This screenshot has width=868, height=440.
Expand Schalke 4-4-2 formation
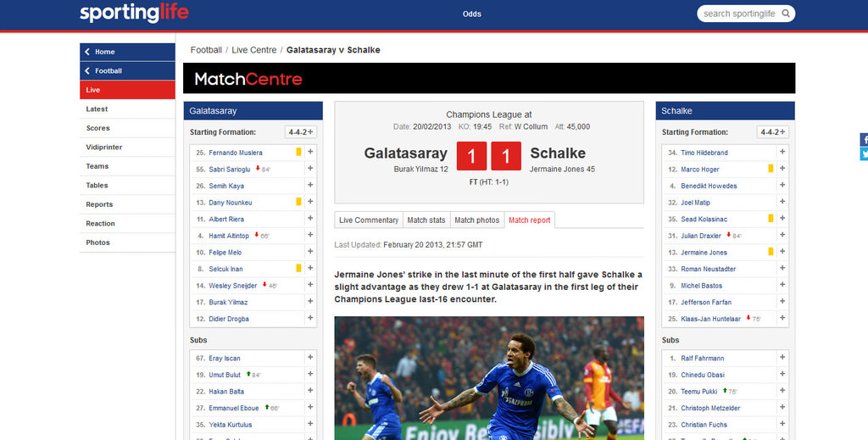click(x=773, y=132)
